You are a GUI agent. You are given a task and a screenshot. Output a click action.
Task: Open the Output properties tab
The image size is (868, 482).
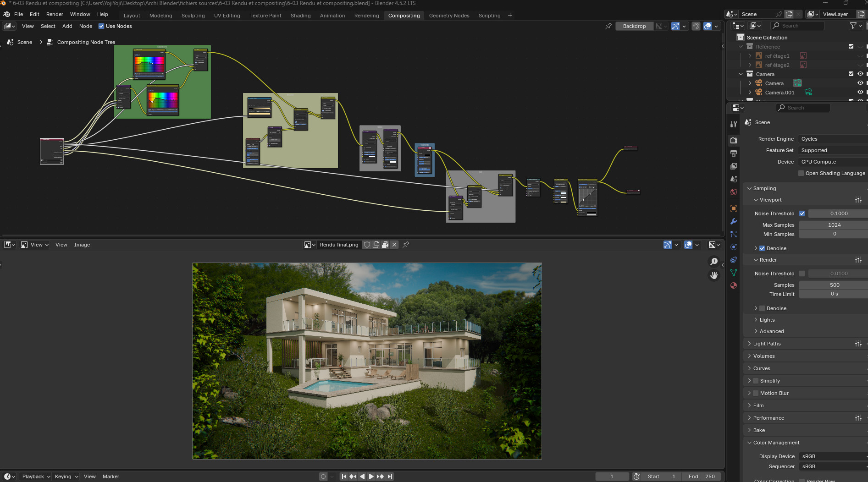(x=734, y=153)
